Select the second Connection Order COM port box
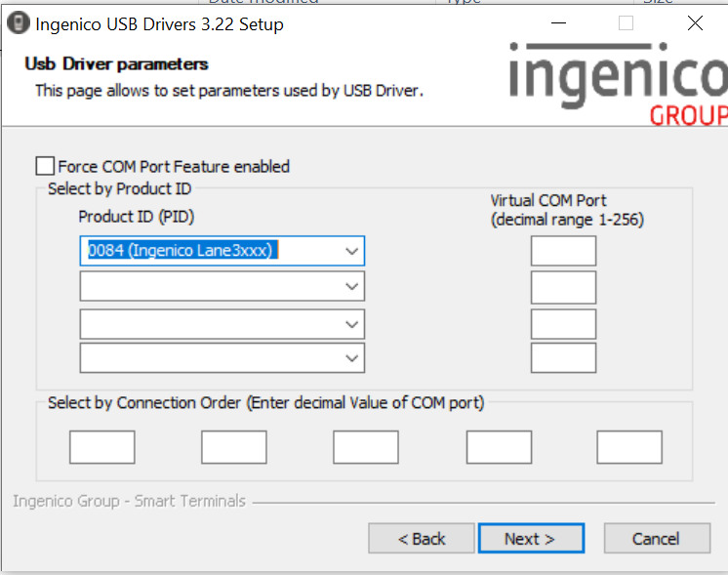Viewport: 728px width, 575px height. click(x=234, y=447)
